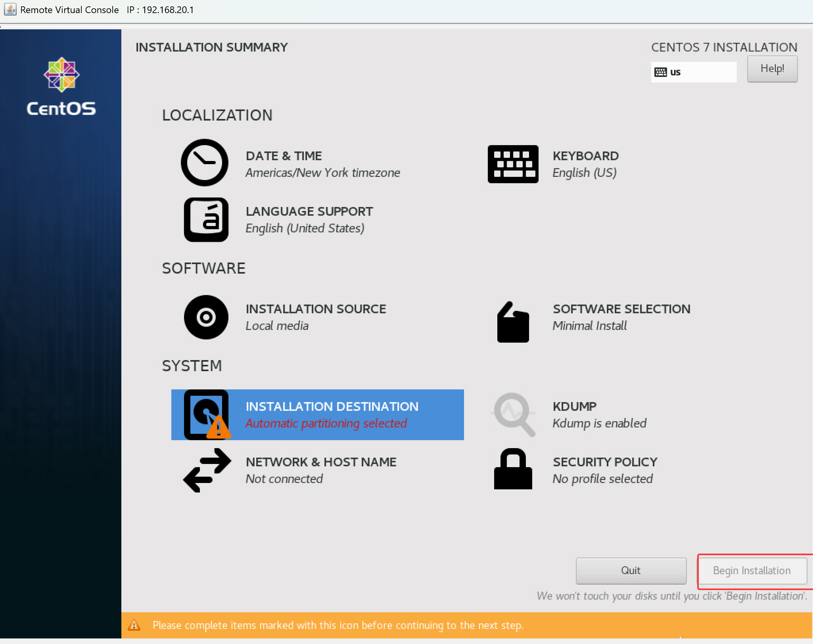Click 'Not connected' network status text

[x=284, y=479]
